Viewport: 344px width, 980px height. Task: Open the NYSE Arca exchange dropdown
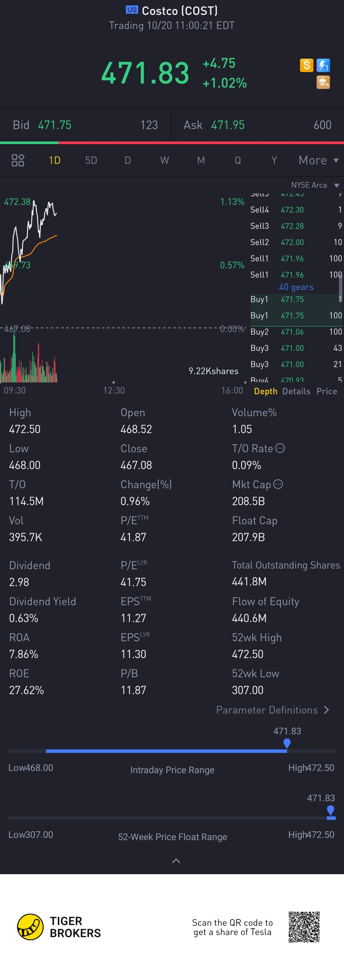pos(315,185)
